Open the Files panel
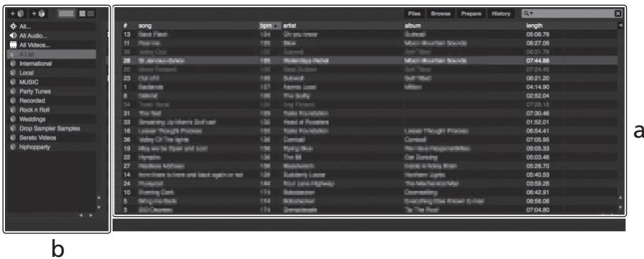 [x=414, y=13]
